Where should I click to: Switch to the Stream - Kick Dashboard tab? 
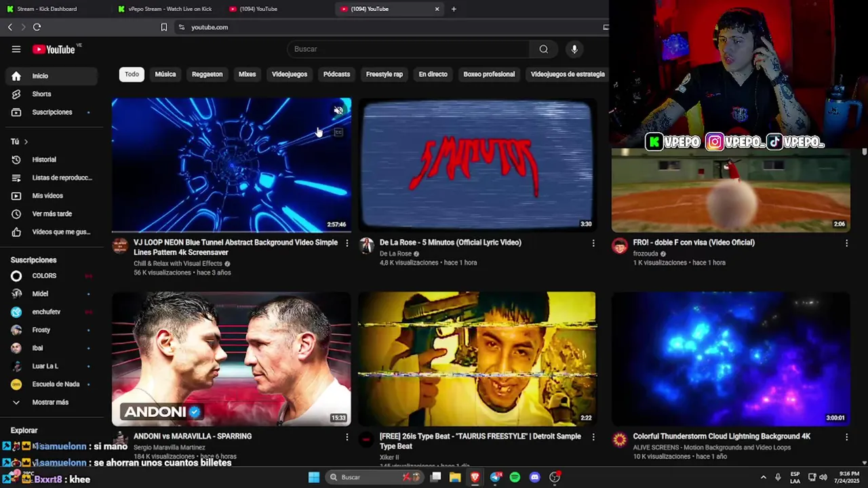[54, 9]
